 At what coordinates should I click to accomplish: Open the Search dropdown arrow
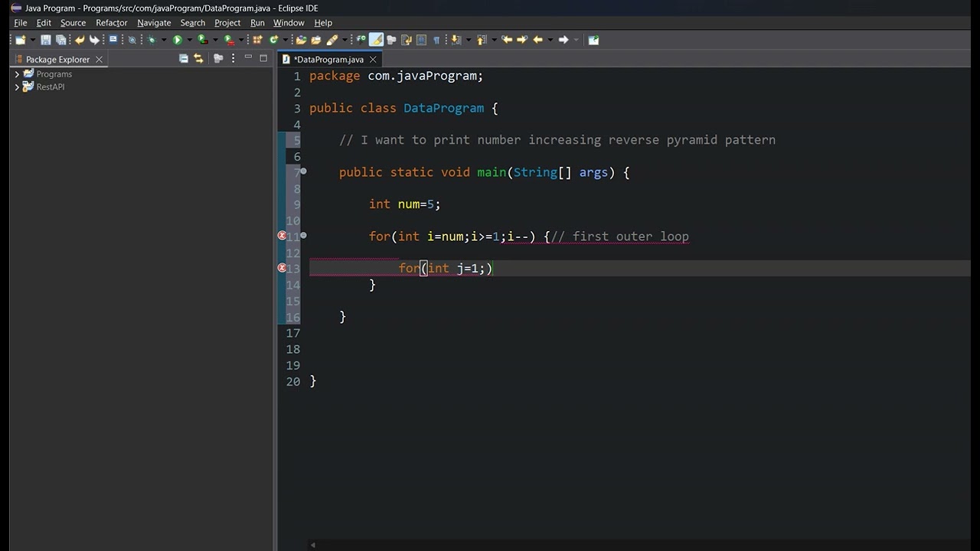[345, 40]
